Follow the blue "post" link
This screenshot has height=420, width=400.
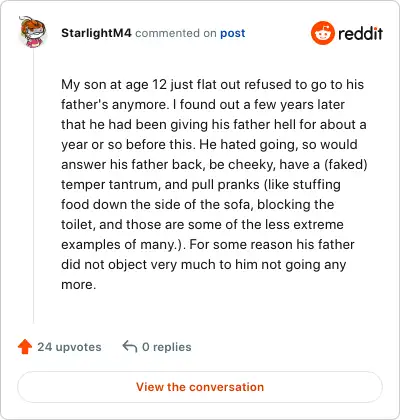tap(233, 33)
